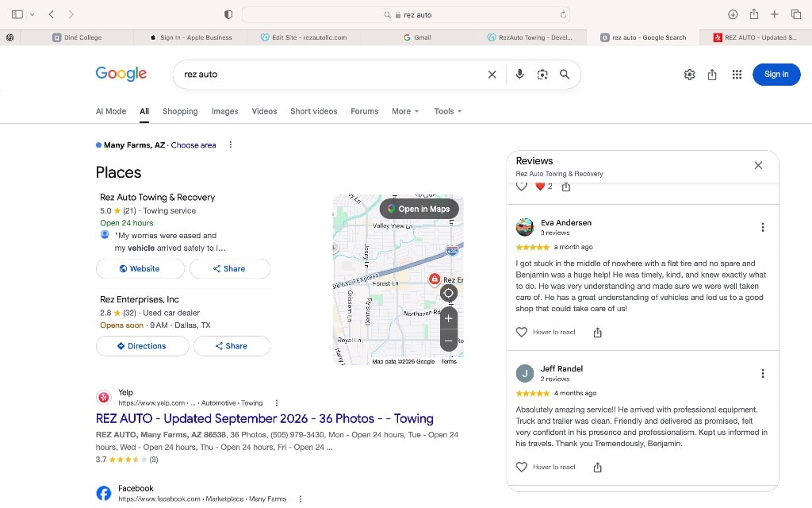Viewport: 812px width, 508px height.
Task: Visit the Rez Auto Towing Website button
Action: (140, 268)
